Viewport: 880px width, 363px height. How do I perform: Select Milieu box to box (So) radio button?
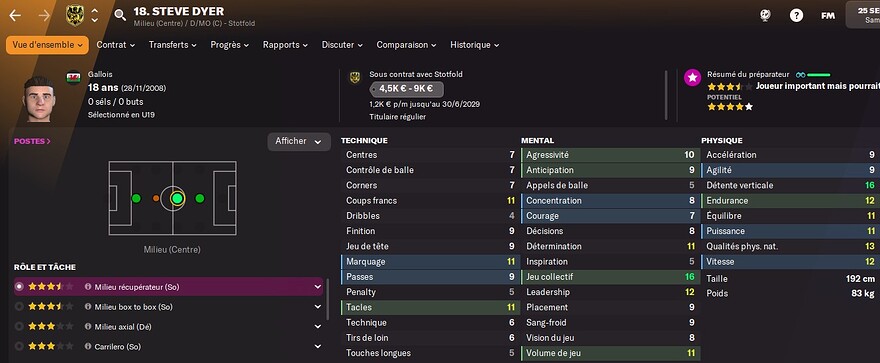(19, 307)
